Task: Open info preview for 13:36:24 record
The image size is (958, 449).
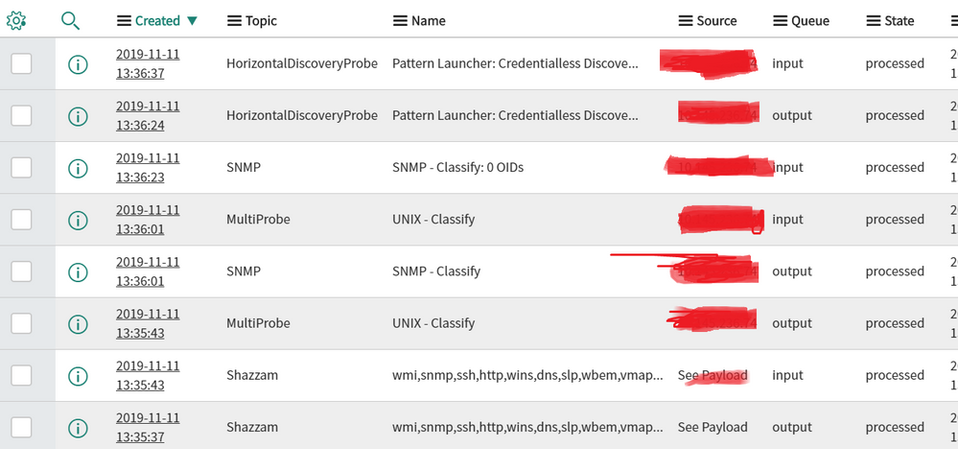Action: pyautogui.click(x=78, y=115)
